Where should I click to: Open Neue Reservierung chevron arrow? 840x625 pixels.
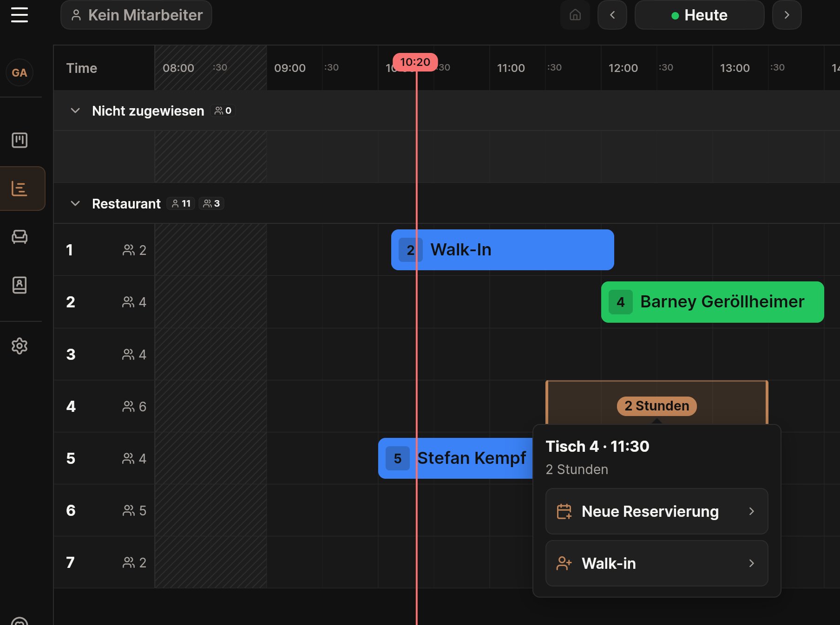(751, 511)
